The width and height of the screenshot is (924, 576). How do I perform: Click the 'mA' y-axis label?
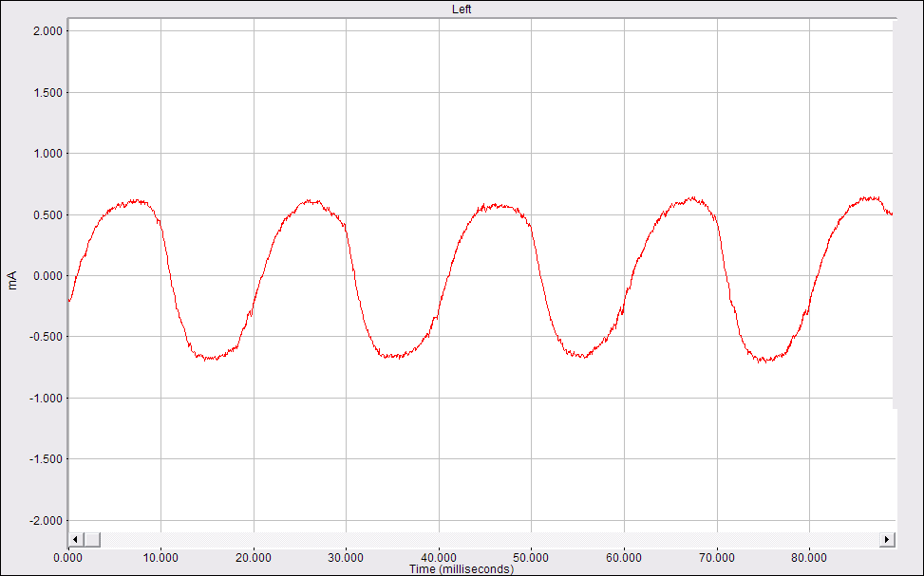click(x=12, y=280)
